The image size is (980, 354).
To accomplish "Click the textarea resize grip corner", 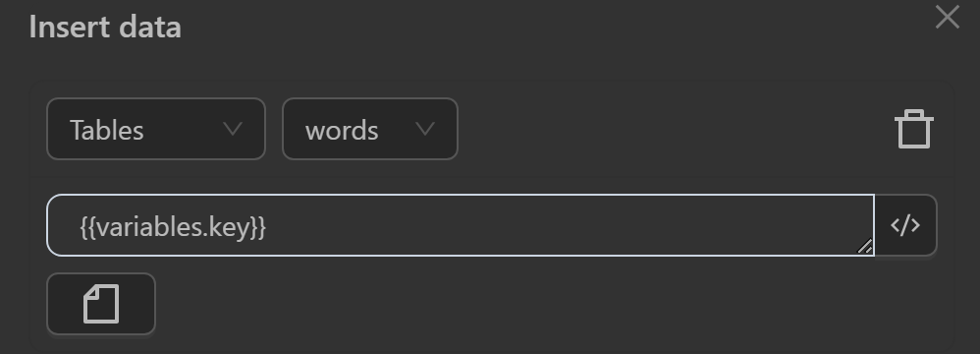I will point(865,247).
